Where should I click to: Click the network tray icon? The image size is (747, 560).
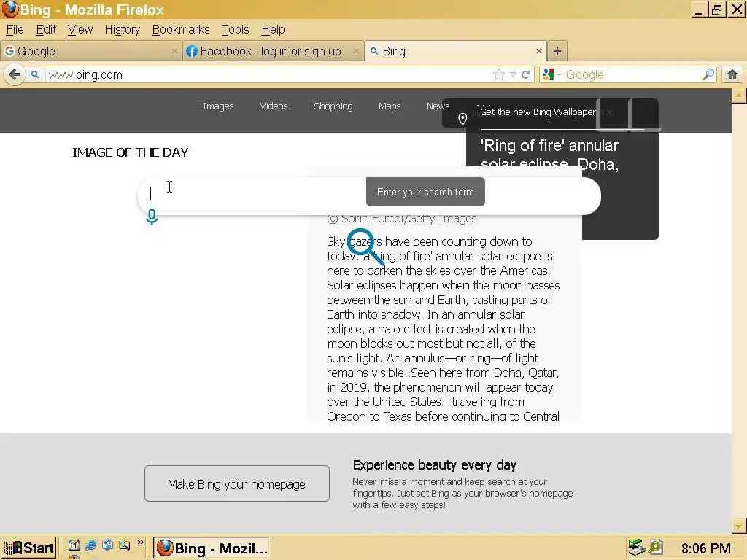[x=636, y=548]
